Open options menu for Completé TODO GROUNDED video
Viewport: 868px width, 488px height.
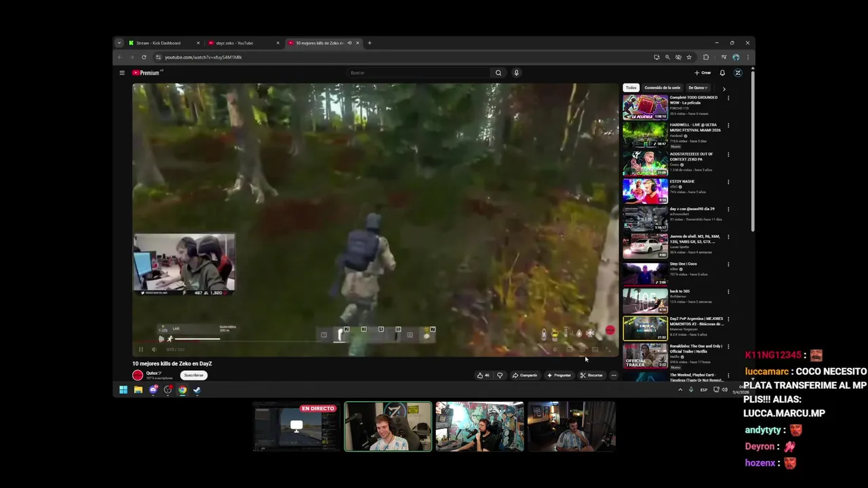coord(728,98)
